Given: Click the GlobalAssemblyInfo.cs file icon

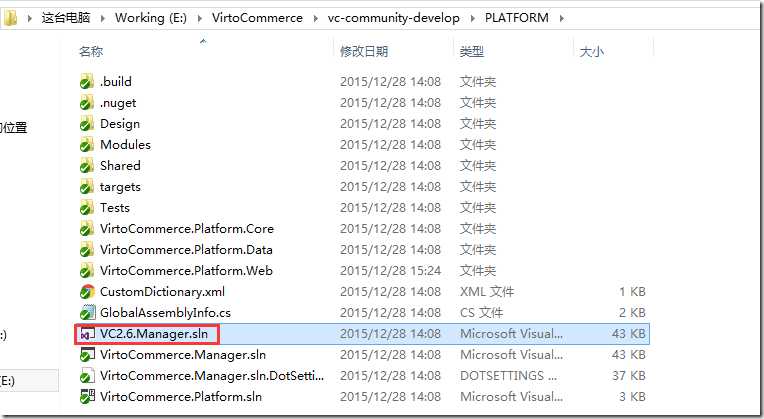Looking at the screenshot, I should [x=87, y=313].
